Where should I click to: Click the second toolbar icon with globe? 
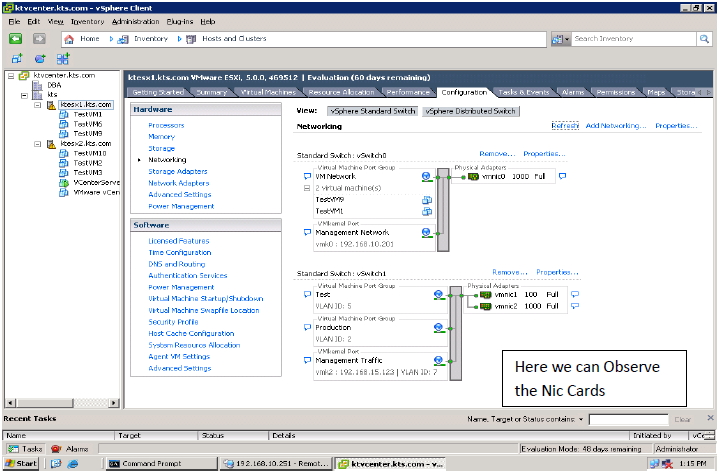point(40,59)
